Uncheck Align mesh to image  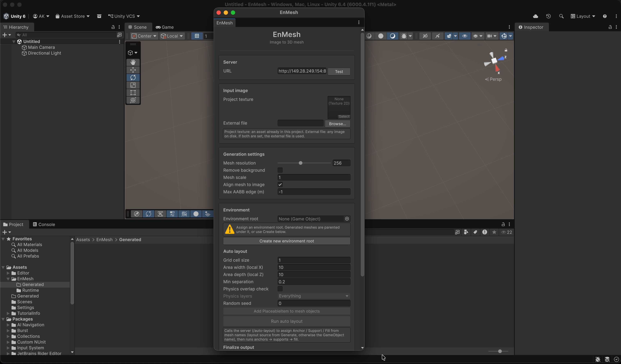pos(280,185)
